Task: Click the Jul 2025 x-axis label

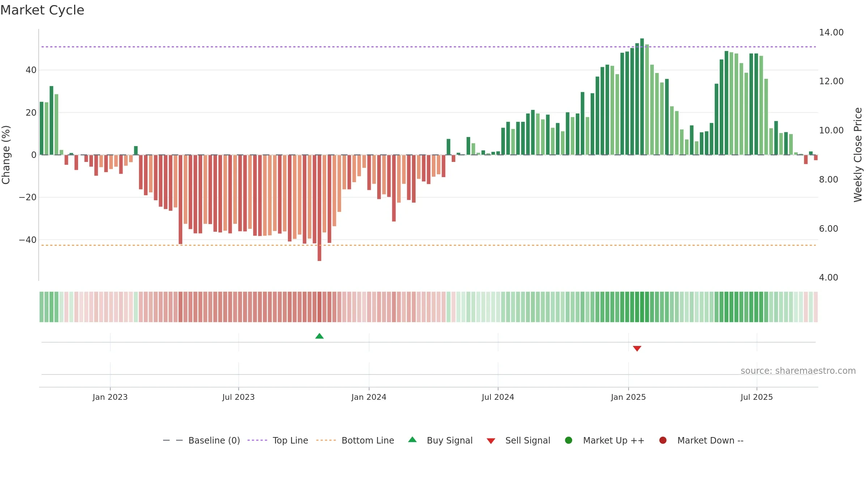Action: click(x=757, y=397)
